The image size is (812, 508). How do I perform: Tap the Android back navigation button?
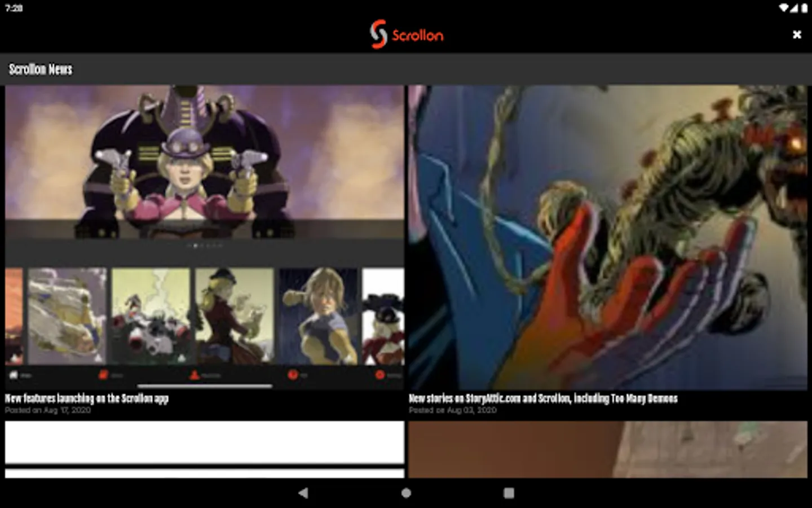point(303,493)
